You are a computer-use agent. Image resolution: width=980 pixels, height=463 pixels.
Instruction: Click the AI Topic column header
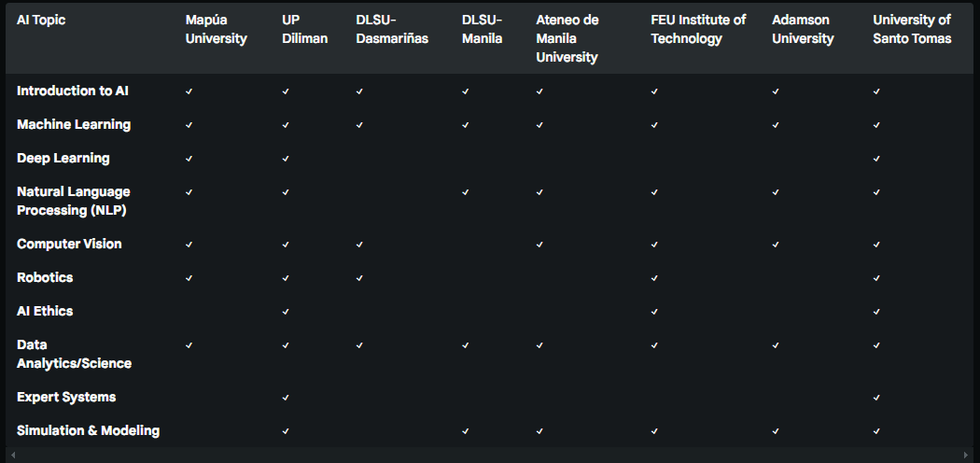click(x=41, y=20)
